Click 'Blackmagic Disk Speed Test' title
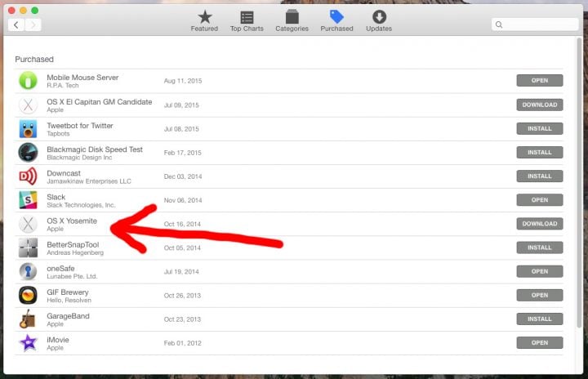Viewport: 588px width, 379px height. point(95,149)
